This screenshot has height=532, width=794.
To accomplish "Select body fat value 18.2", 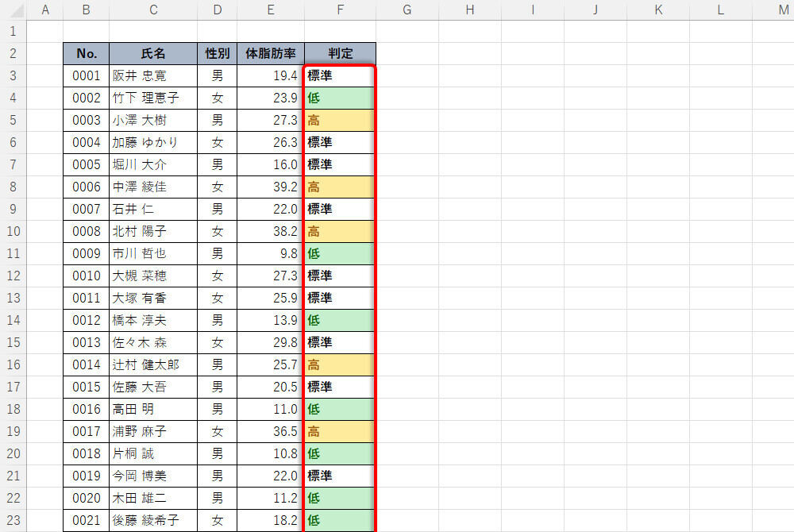I will pos(271,520).
